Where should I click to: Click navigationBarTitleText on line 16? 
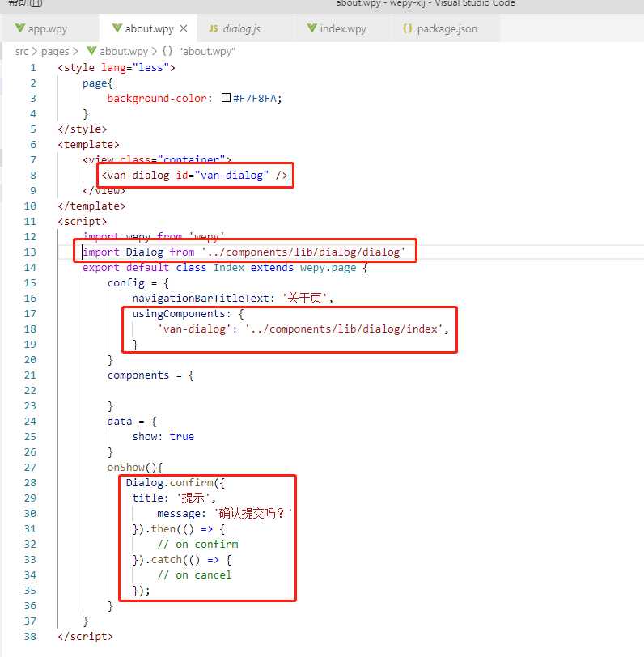[201, 298]
